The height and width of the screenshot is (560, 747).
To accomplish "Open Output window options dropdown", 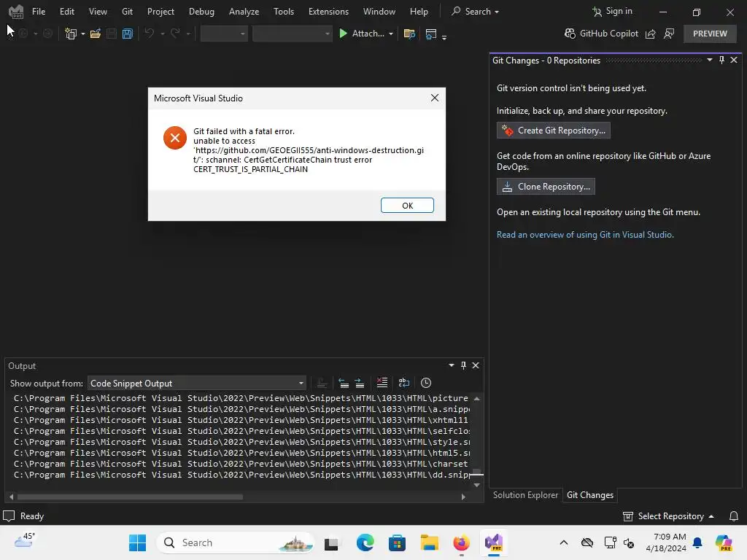I will tap(451, 365).
